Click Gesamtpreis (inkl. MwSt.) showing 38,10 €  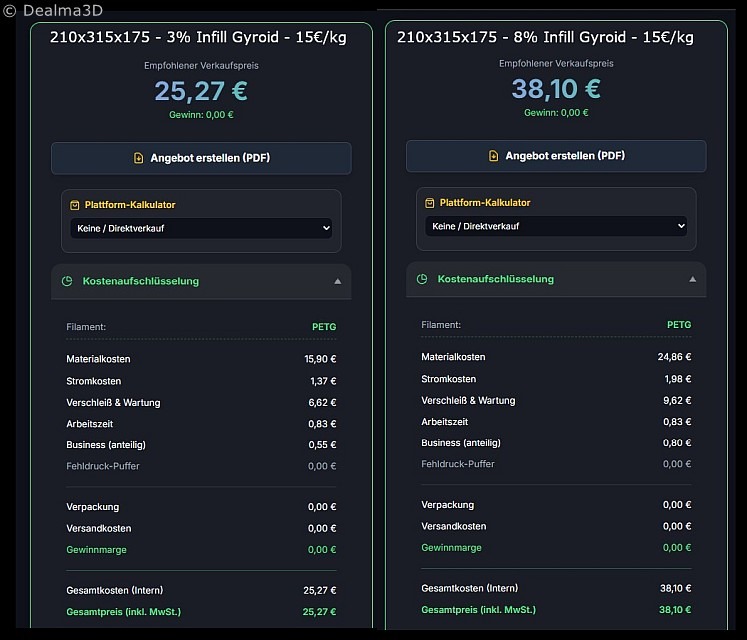[x=555, y=610]
